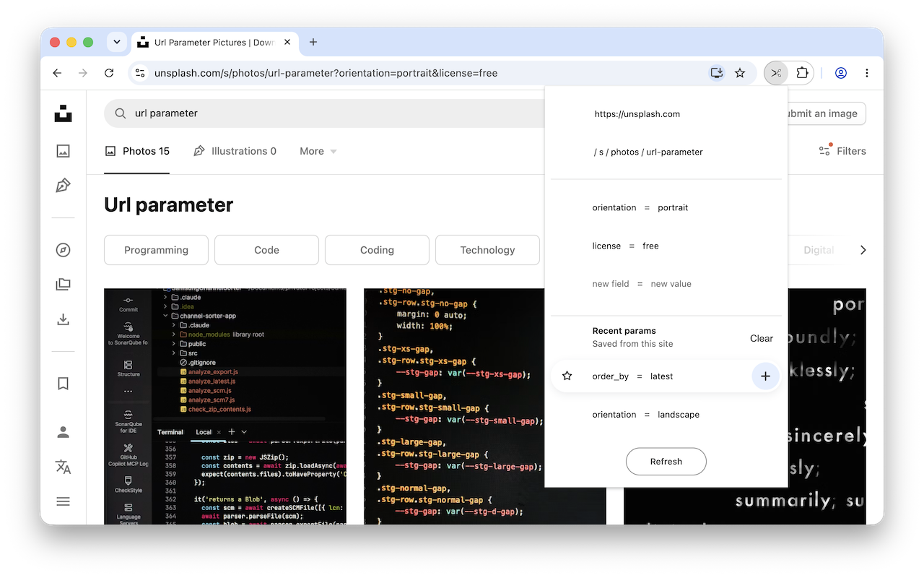The width and height of the screenshot is (924, 578).
Task: Click the download icon in the sidebar
Action: click(64, 319)
